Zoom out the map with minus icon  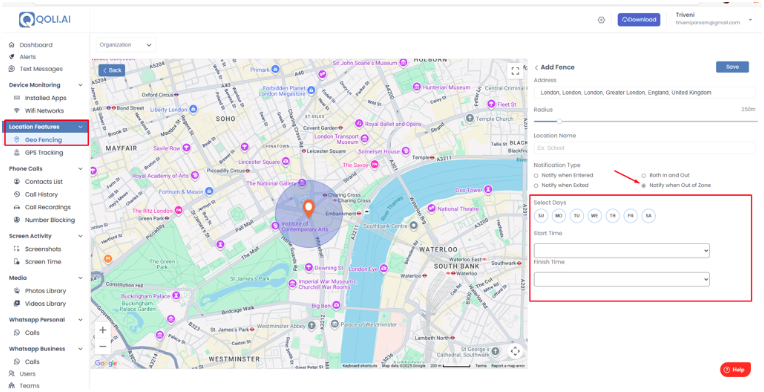pos(103,347)
